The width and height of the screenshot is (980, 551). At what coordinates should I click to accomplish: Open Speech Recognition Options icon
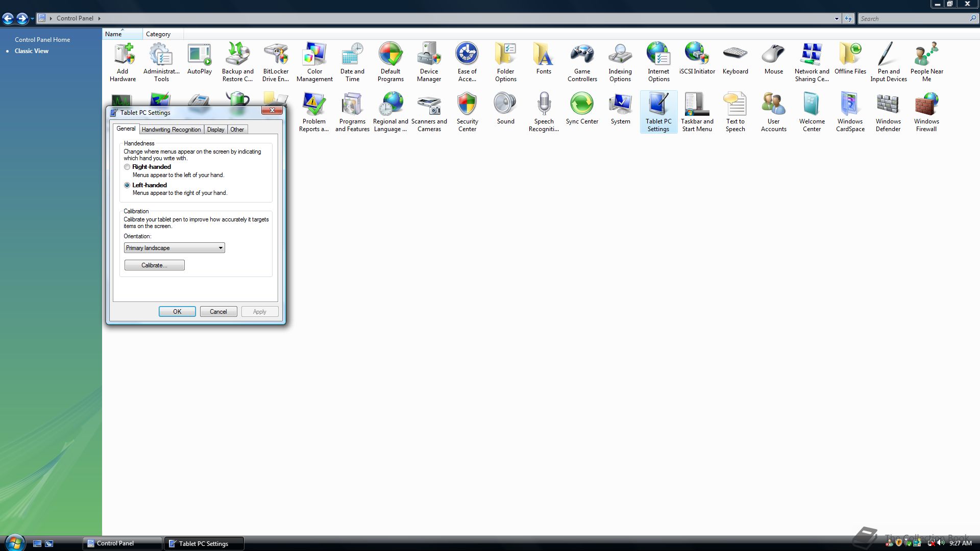pyautogui.click(x=544, y=112)
